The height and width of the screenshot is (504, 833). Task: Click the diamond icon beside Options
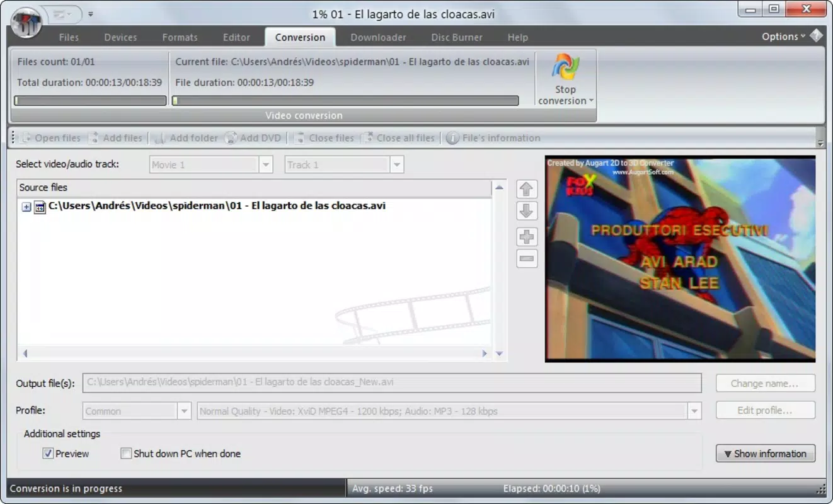pyautogui.click(x=817, y=36)
